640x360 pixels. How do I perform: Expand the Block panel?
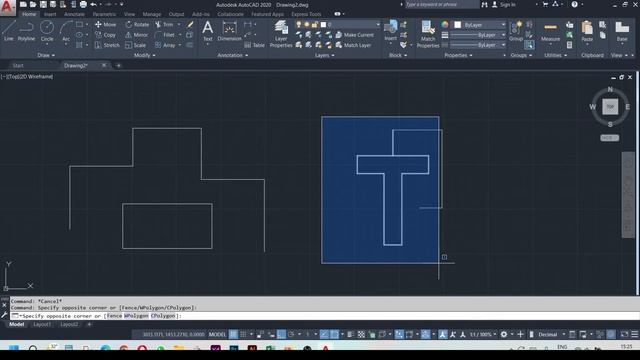[398, 55]
